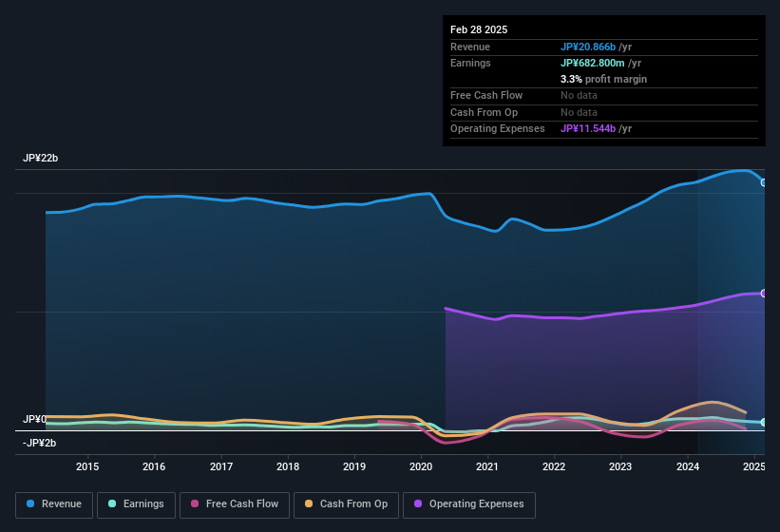This screenshot has height=532, width=780.
Task: Click the 2015 x-axis label
Action: (87, 466)
